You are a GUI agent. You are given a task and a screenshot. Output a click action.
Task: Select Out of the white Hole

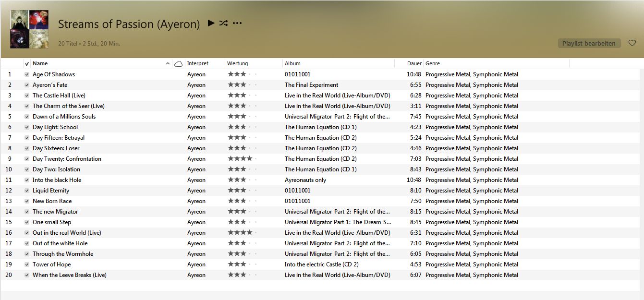coord(60,243)
